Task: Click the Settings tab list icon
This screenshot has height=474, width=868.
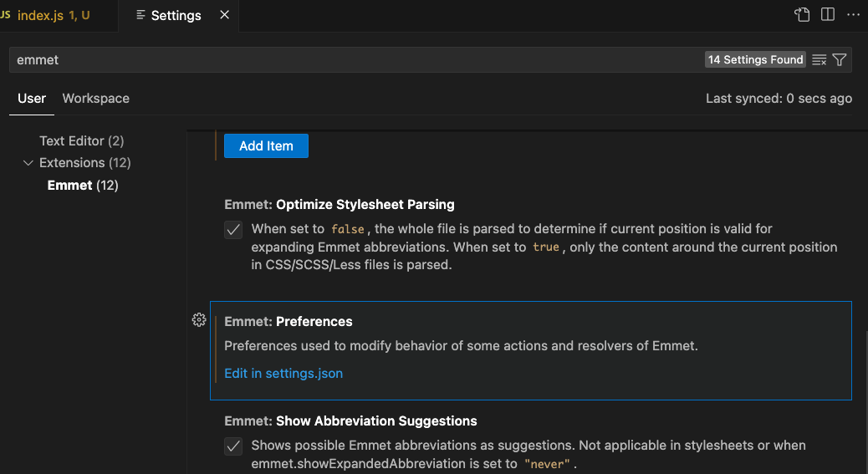Action: (140, 15)
